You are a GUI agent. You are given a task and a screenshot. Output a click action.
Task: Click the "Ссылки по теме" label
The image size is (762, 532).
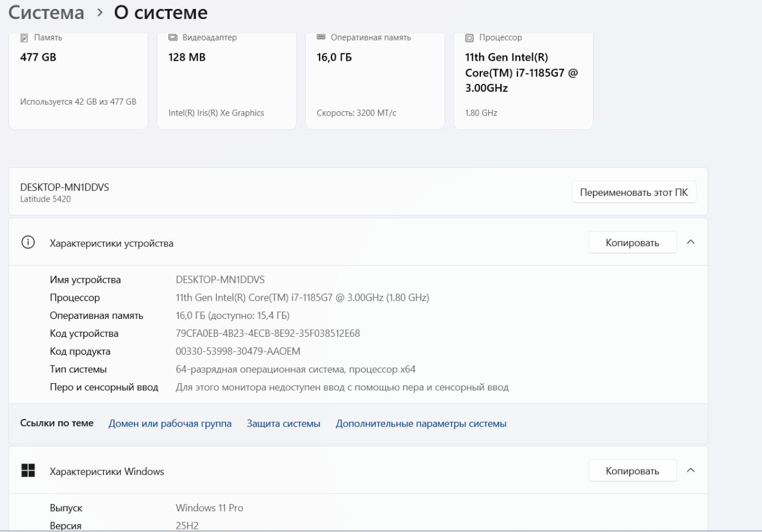tap(57, 423)
